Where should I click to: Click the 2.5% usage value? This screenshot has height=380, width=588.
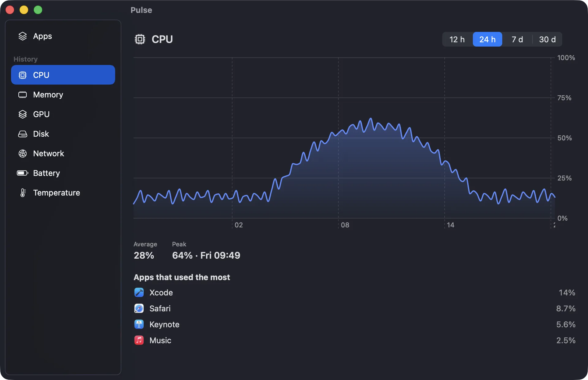pyautogui.click(x=566, y=340)
